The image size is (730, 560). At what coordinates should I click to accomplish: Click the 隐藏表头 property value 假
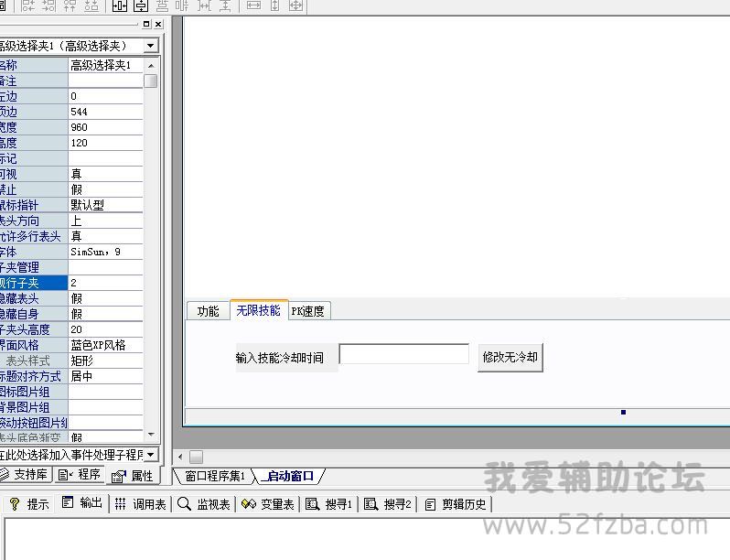[106, 298]
